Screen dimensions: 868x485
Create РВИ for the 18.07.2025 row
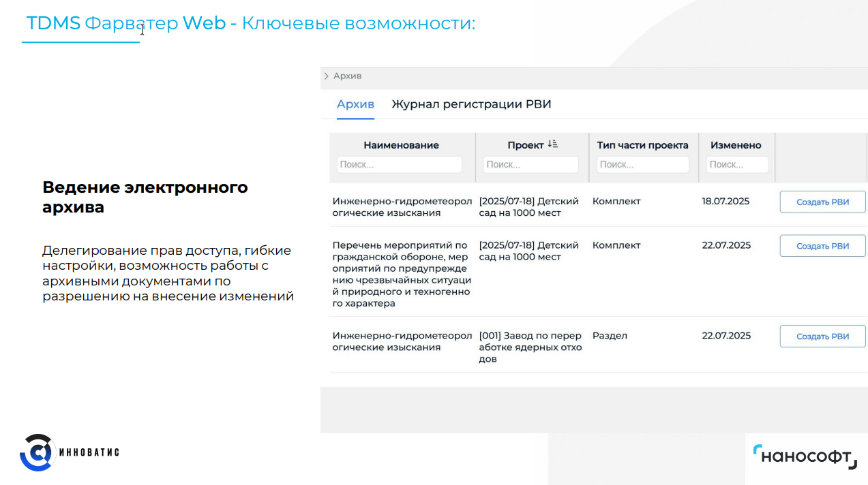click(x=823, y=202)
